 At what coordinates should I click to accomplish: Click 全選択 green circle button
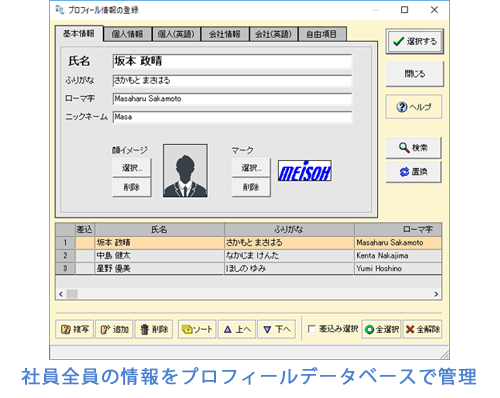click(x=382, y=329)
